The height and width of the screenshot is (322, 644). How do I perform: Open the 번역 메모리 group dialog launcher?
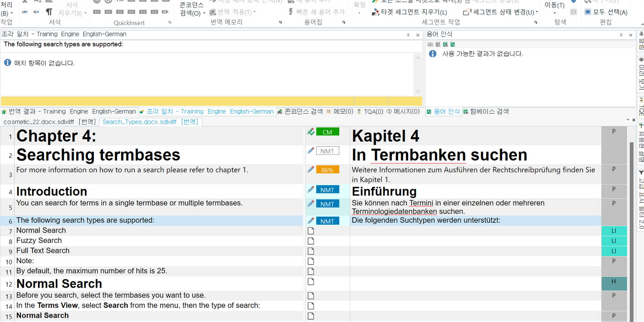pyautogui.click(x=280, y=22)
